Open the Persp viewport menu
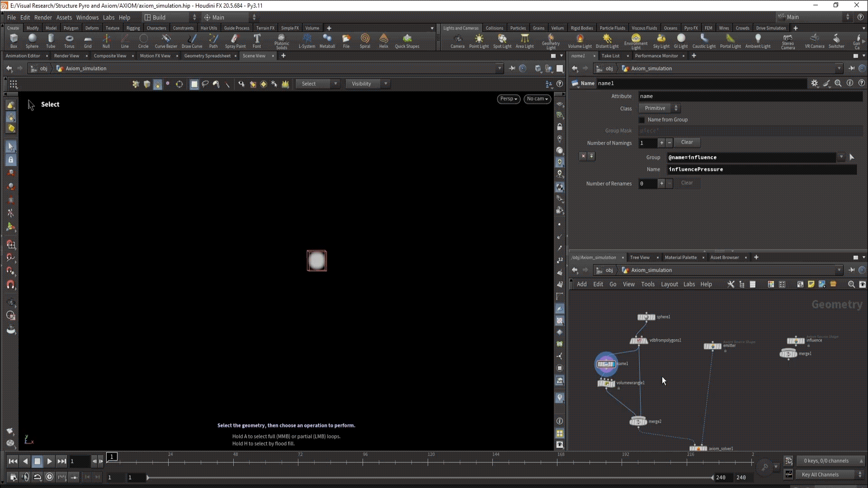The image size is (868, 488). point(508,99)
